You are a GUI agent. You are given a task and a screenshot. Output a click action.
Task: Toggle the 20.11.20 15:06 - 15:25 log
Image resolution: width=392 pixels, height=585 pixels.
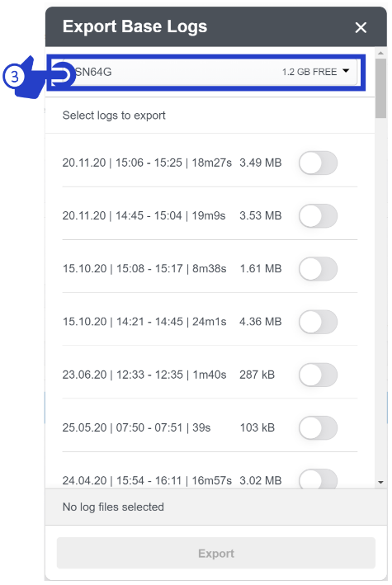(318, 163)
